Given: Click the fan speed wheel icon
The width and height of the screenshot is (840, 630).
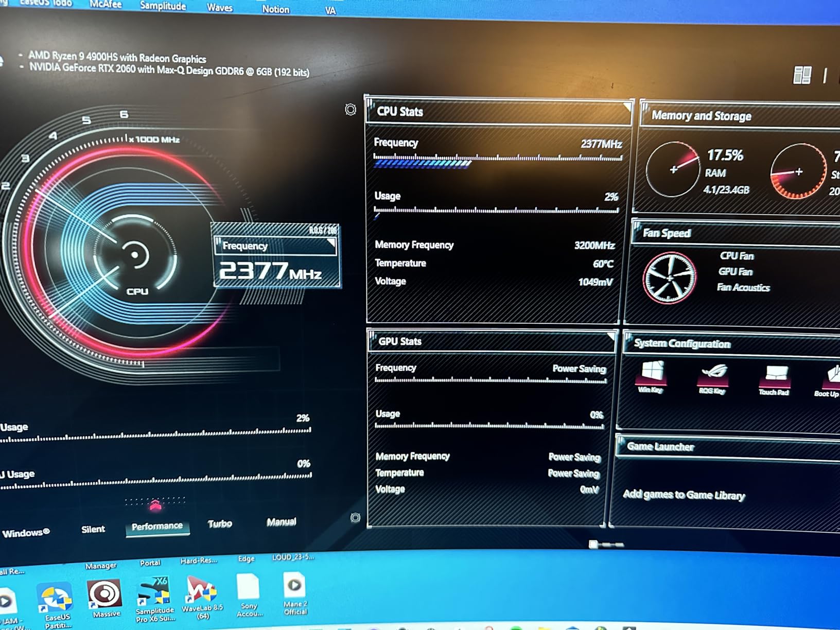Looking at the screenshot, I should pyautogui.click(x=669, y=278).
